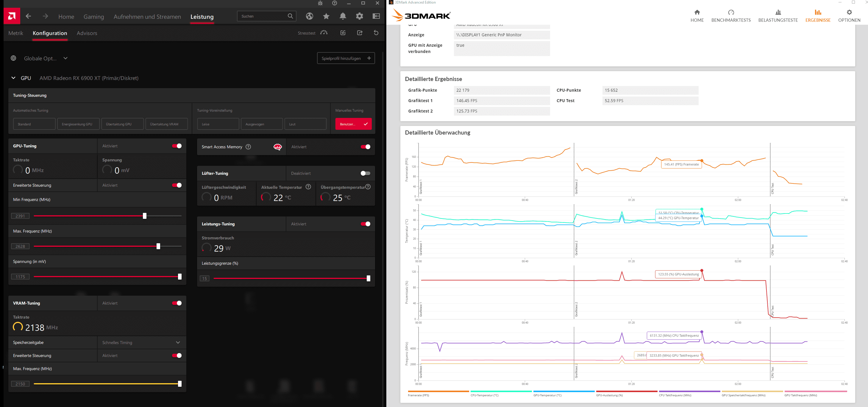Select Standard automatic tuning
The width and height of the screenshot is (868, 407).
click(x=34, y=124)
